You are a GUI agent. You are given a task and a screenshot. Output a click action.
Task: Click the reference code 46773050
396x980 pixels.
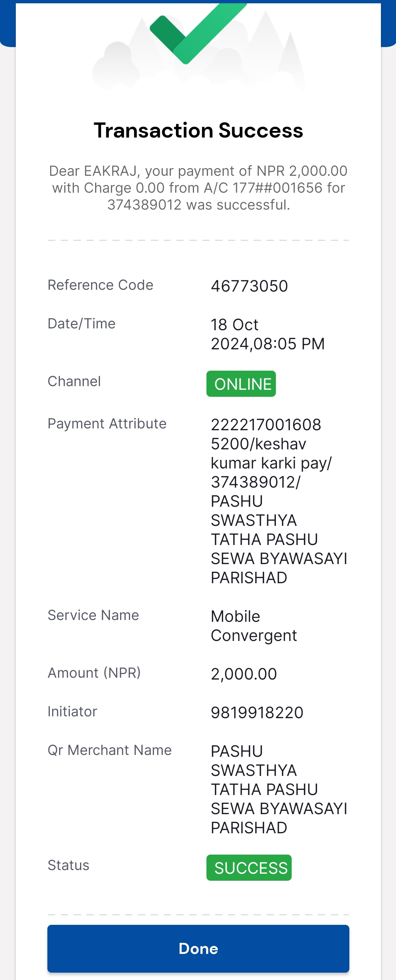pos(249,286)
